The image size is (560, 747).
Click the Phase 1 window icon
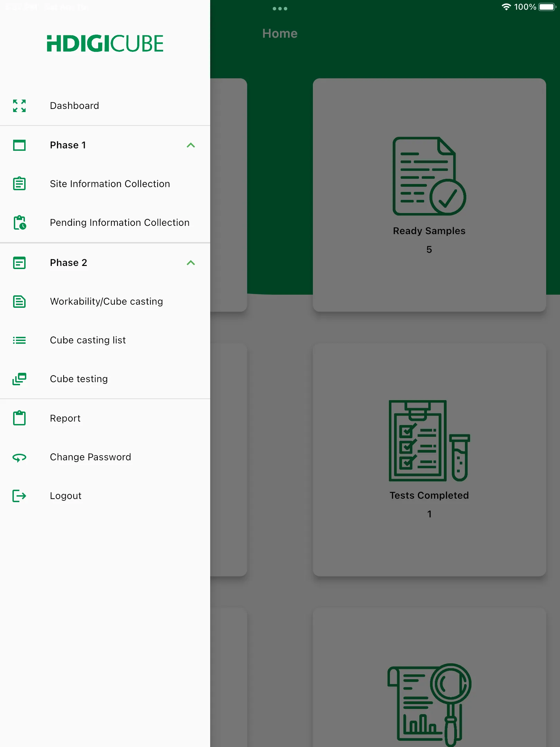point(19,145)
